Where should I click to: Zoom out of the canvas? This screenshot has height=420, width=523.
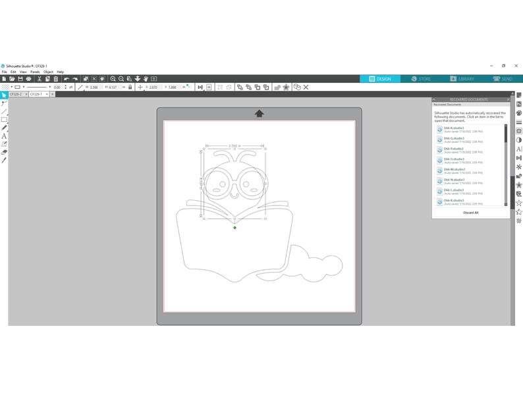coord(121,78)
